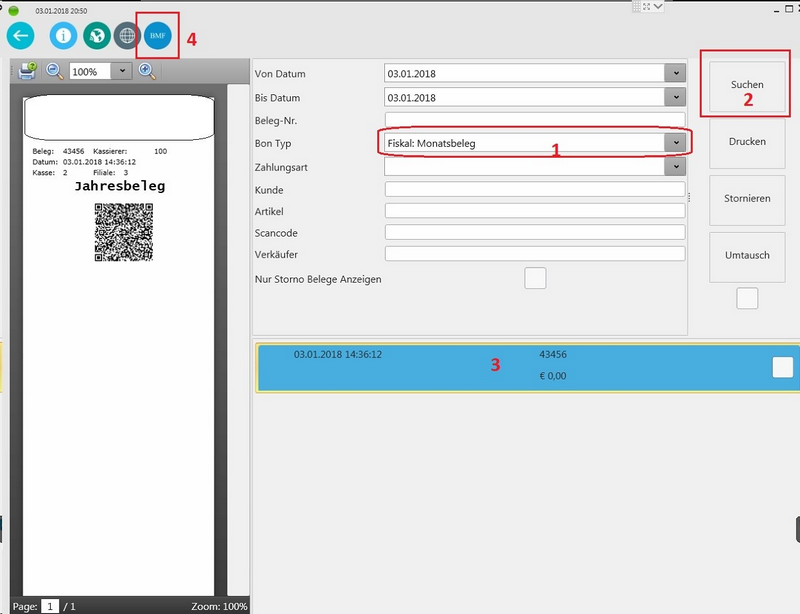Click the QR code in receipt preview
Image resolution: width=800 pixels, height=614 pixels.
124,232
